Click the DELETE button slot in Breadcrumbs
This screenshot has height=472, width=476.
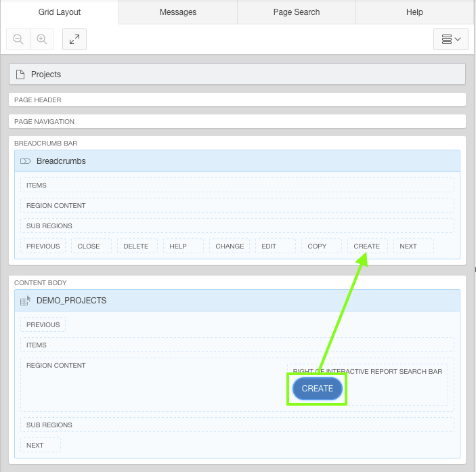[x=137, y=246]
